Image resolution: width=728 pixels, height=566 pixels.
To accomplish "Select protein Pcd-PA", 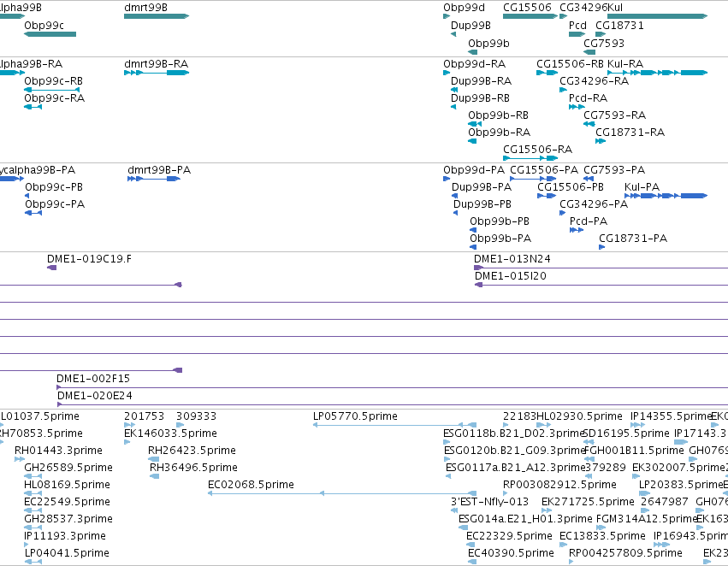I will point(589,221).
